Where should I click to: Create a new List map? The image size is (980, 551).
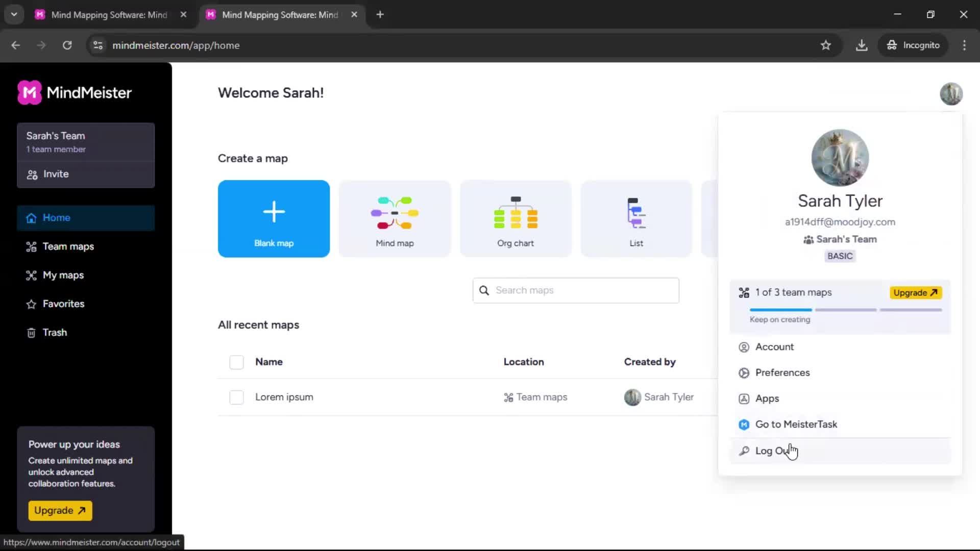tap(636, 218)
